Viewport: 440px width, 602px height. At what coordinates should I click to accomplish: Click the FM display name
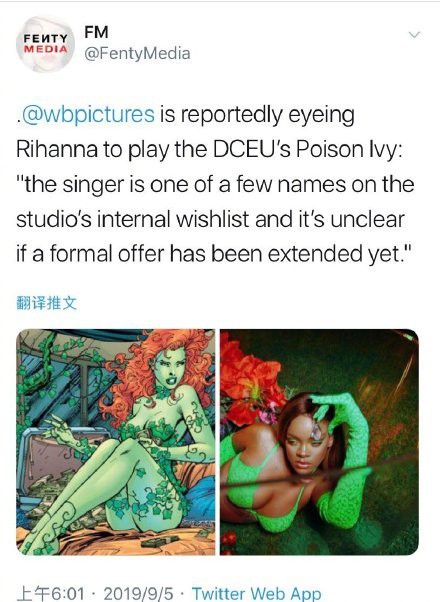click(x=96, y=32)
